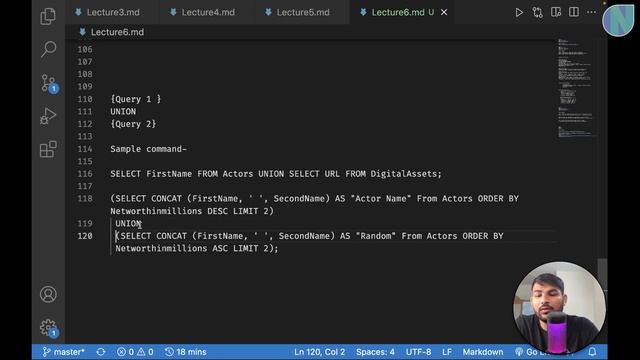This screenshot has width=640, height=360.
Task: Select the Lecture6.md tab
Action: click(398, 12)
